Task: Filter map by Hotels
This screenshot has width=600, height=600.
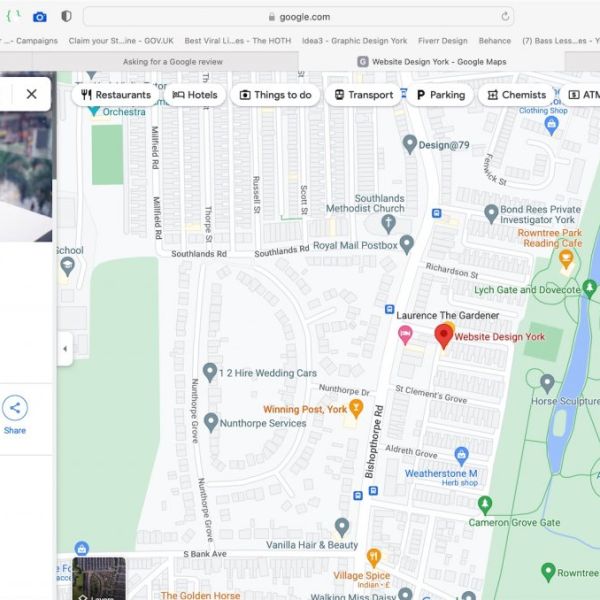Action: [x=195, y=95]
